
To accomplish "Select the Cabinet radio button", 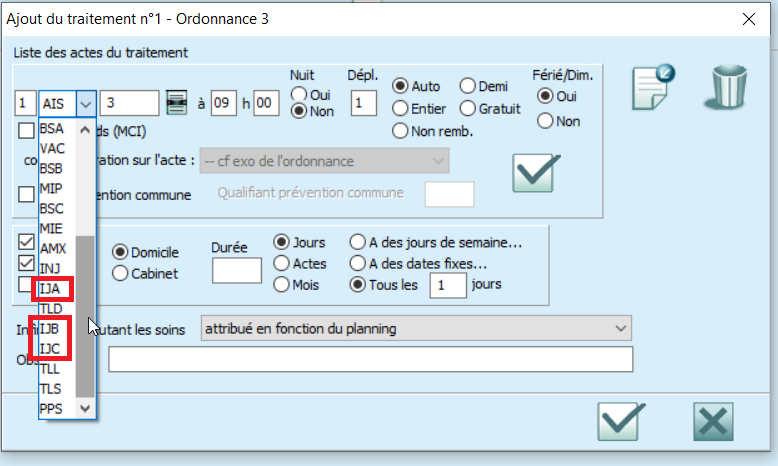I will [x=121, y=273].
